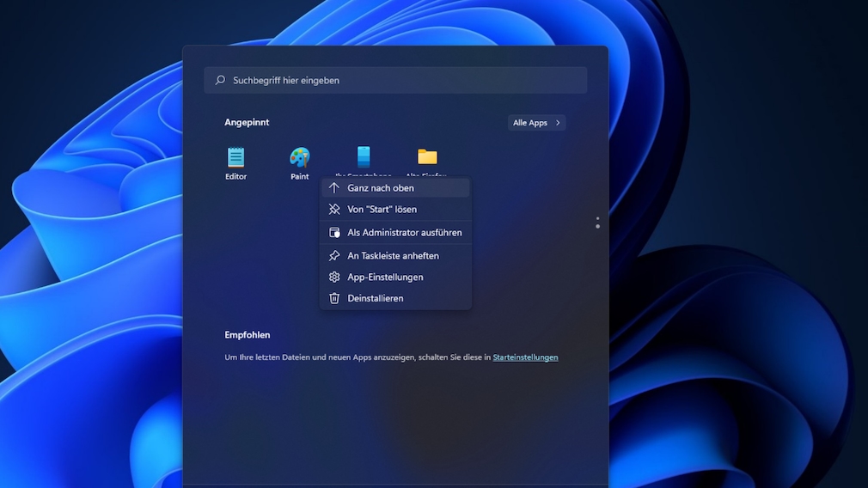This screenshot has width=868, height=488.
Task: Open "App-Einstellungen" from context menu
Action: click(385, 277)
